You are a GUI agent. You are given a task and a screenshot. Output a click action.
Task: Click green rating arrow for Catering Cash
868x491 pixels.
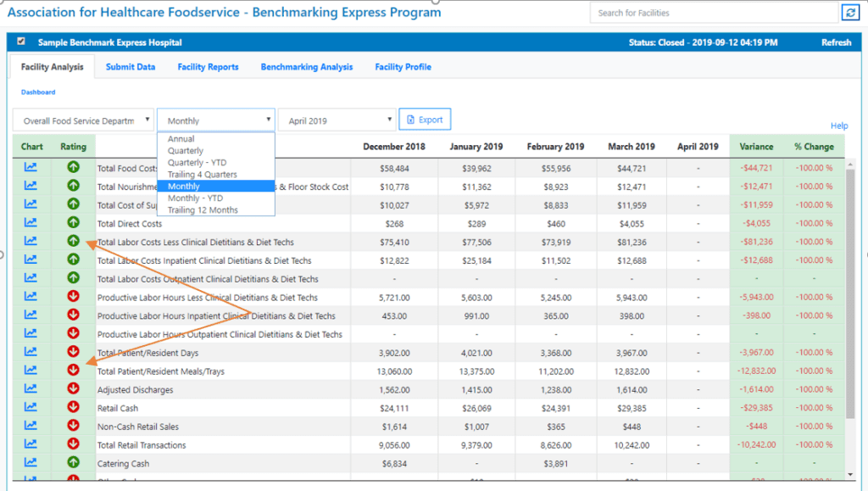[73, 462]
